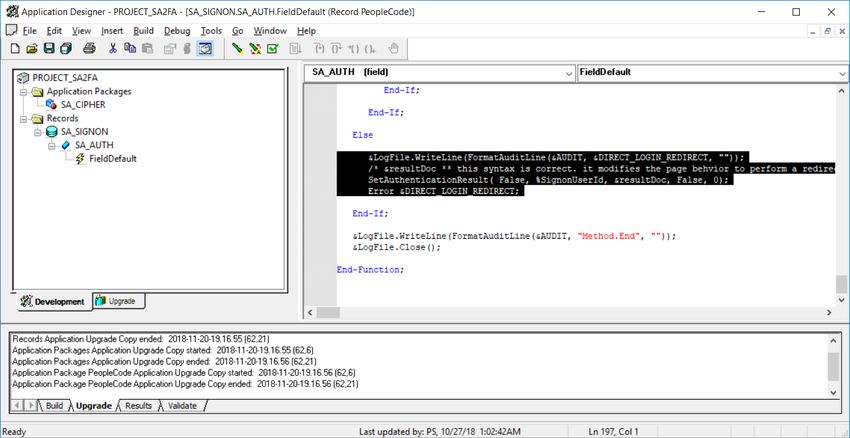Collapse the SA_AUTH tree node
Image resolution: width=850 pixels, height=438 pixels.
(x=52, y=145)
